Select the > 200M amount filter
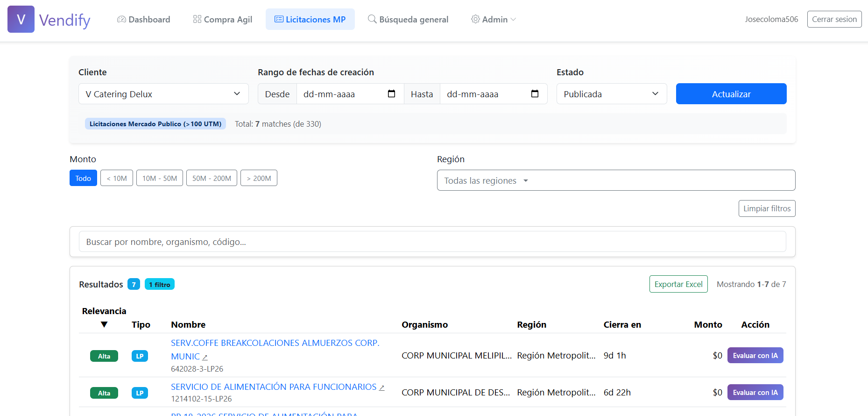 point(259,178)
